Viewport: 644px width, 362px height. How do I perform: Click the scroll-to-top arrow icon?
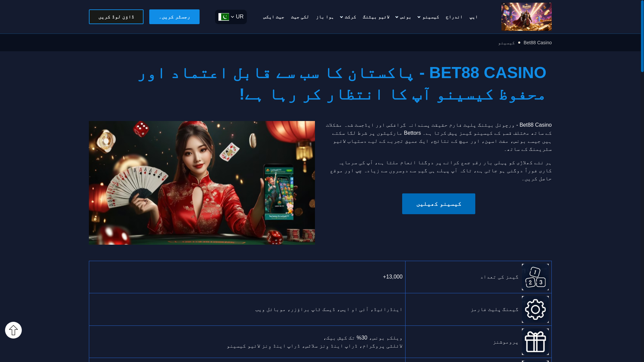pyautogui.click(x=13, y=330)
